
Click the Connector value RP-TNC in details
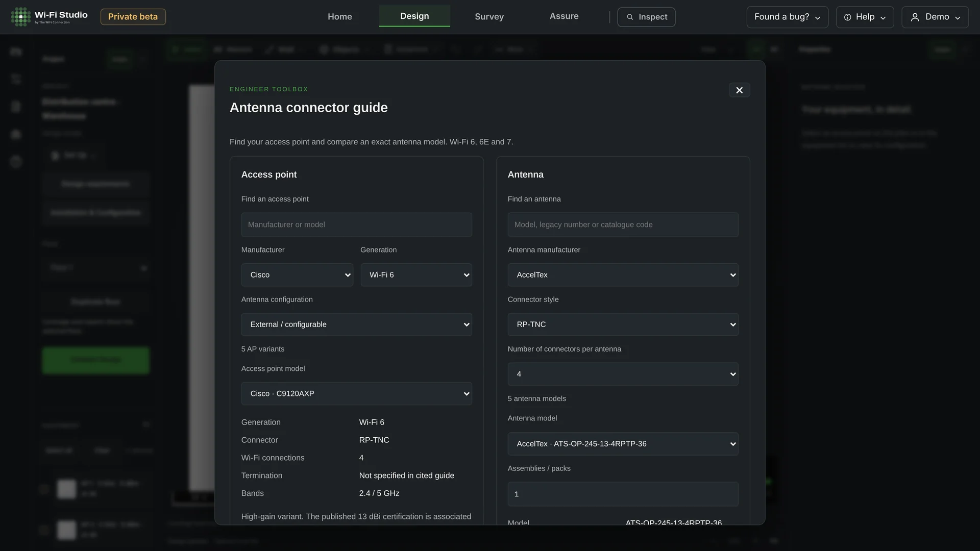374,440
